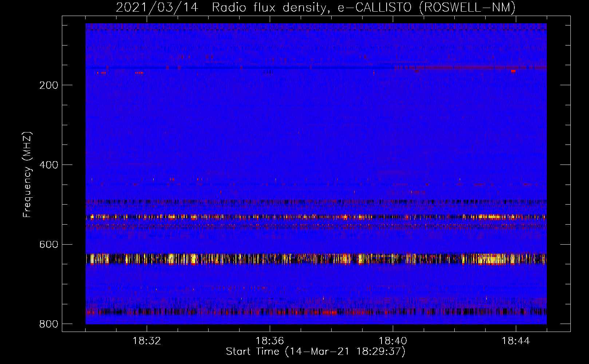Click the 200 frequency tick label
The height and width of the screenshot is (364, 589).
tap(49, 85)
